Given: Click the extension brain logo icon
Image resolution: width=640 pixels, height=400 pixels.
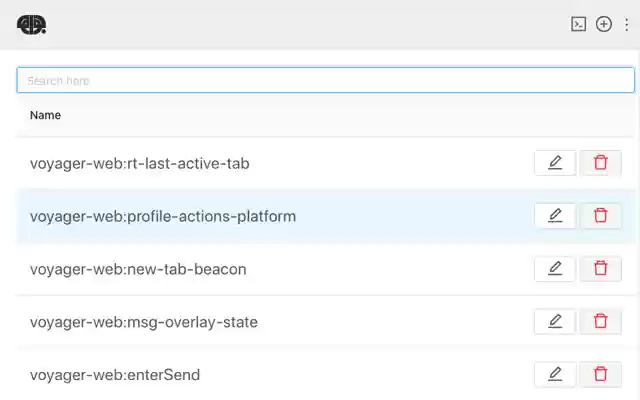Looking at the screenshot, I should [31, 25].
